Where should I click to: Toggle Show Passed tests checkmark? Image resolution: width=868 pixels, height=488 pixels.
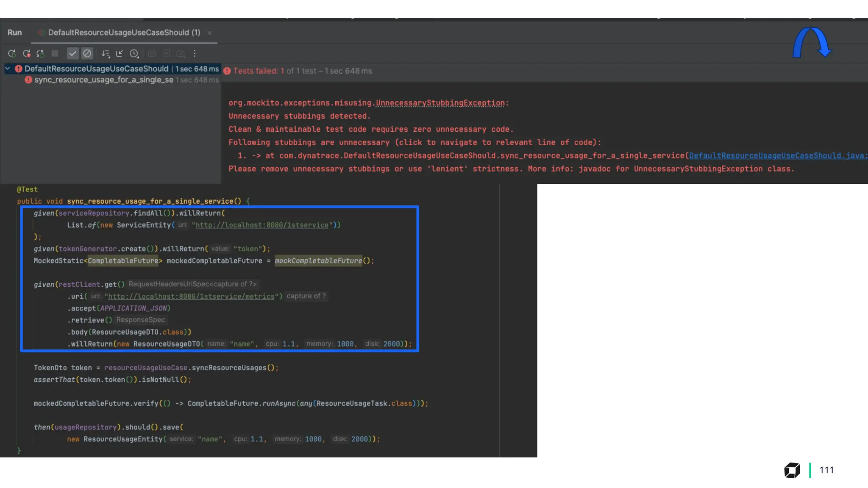(x=73, y=53)
